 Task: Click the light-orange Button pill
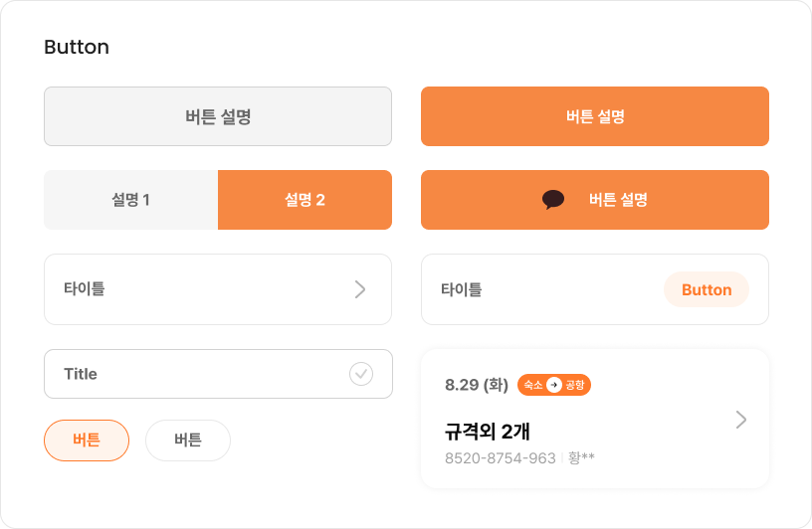[707, 290]
